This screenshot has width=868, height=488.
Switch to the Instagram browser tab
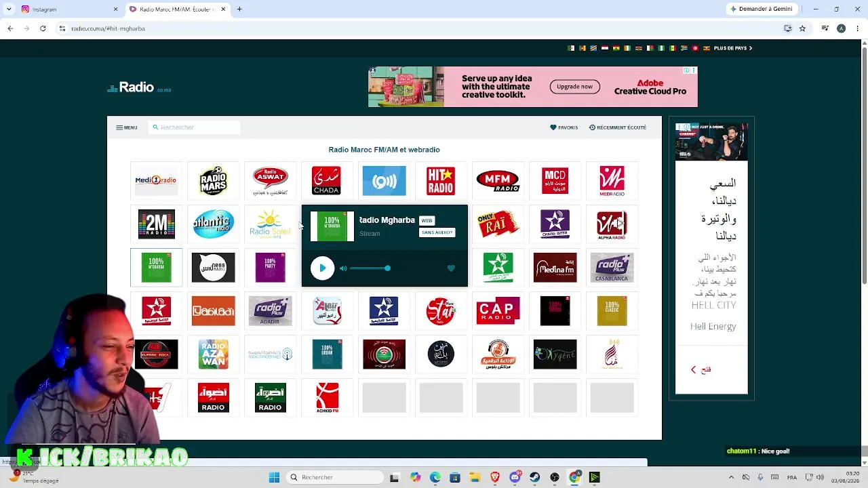(66, 9)
